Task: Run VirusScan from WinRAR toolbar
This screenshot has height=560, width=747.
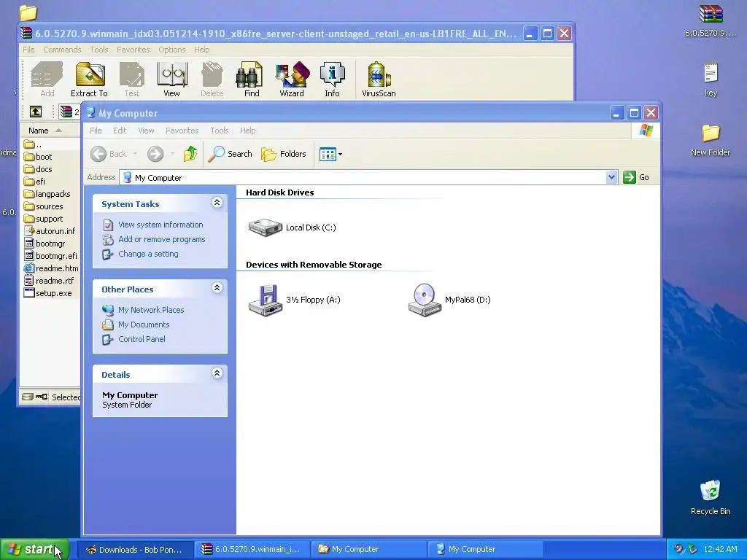Action: 379,80
